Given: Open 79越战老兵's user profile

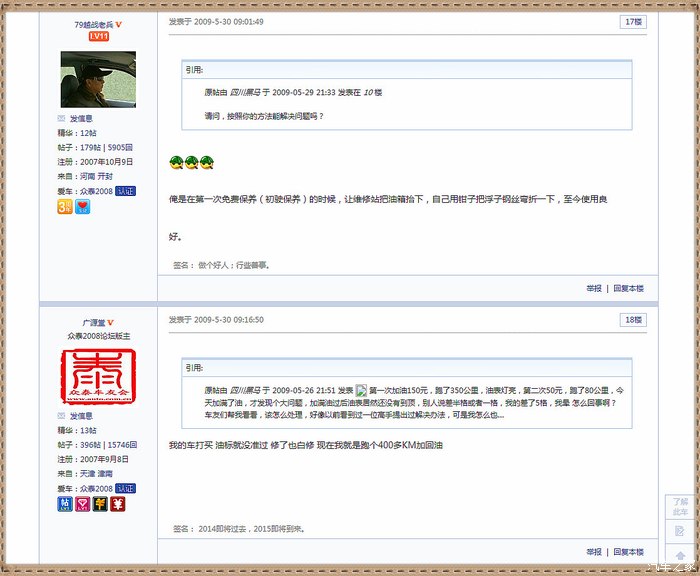Looking at the screenshot, I should 93,24.
